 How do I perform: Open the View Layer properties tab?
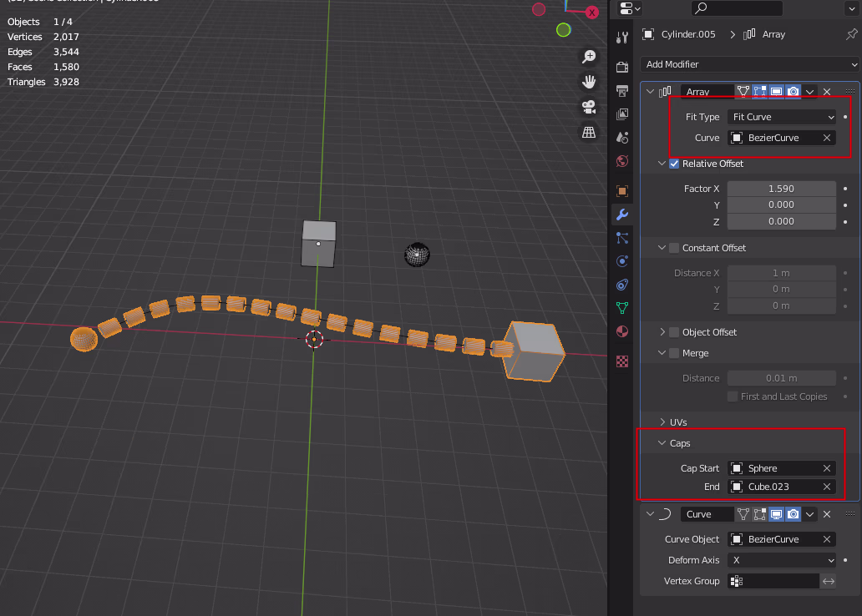pyautogui.click(x=622, y=114)
